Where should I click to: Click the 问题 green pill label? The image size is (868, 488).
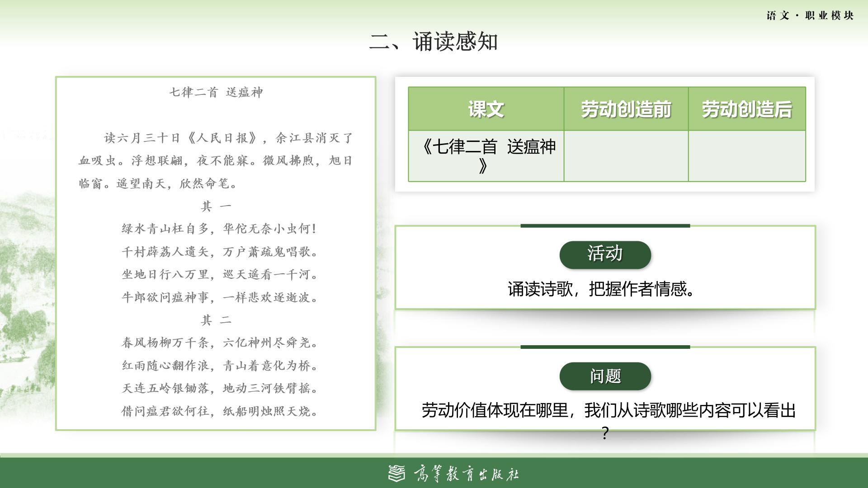point(605,376)
